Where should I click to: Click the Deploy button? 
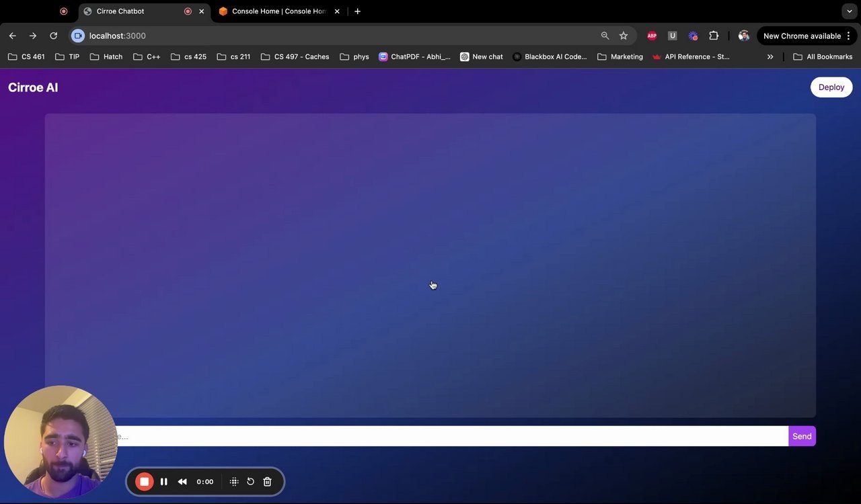(831, 87)
